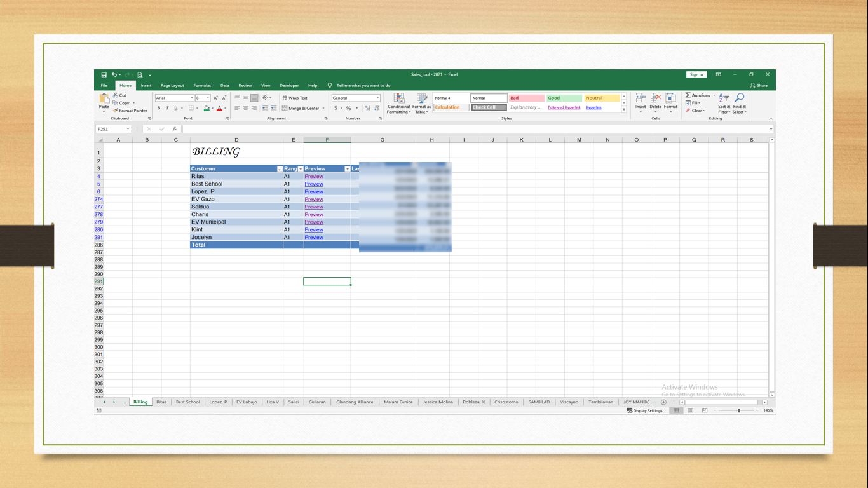This screenshot has height=488, width=868.
Task: Activate the Format Painter
Action: click(x=130, y=111)
